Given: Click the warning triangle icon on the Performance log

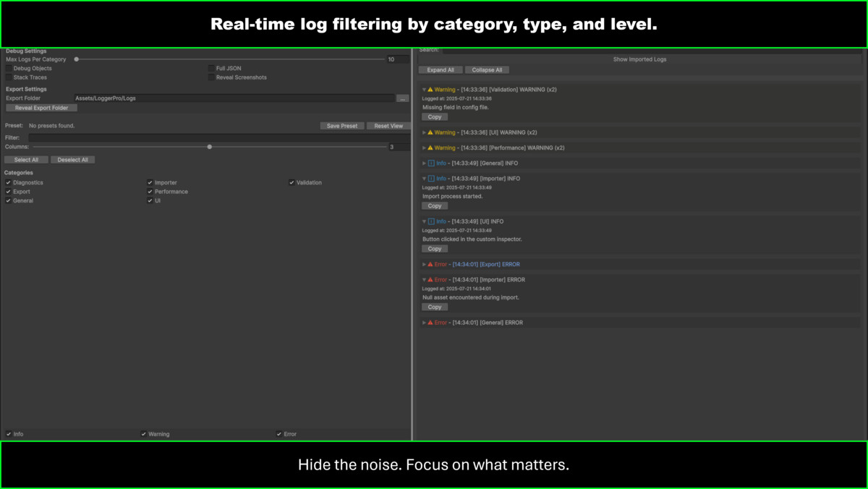Looking at the screenshot, I should (x=430, y=148).
